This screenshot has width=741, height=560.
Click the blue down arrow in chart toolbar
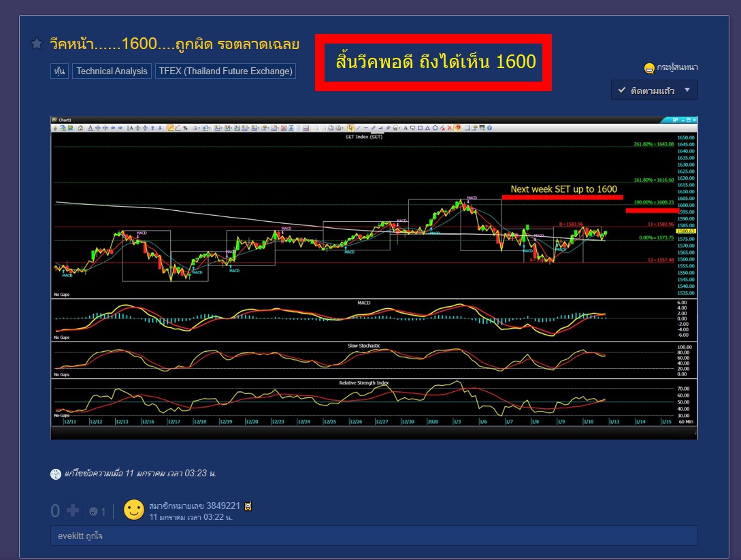(x=160, y=128)
